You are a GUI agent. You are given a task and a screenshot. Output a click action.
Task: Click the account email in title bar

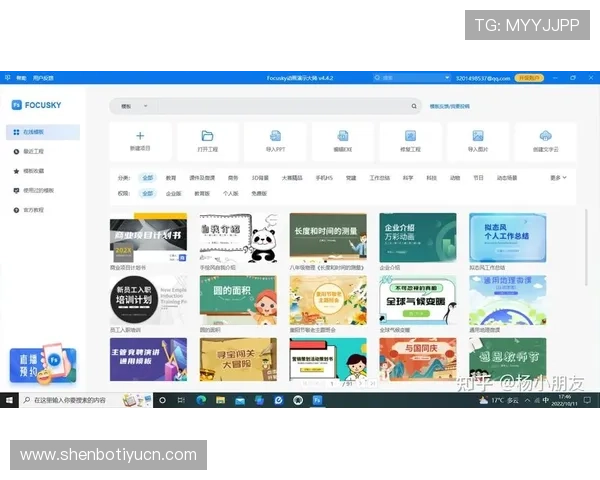pyautogui.click(x=483, y=78)
